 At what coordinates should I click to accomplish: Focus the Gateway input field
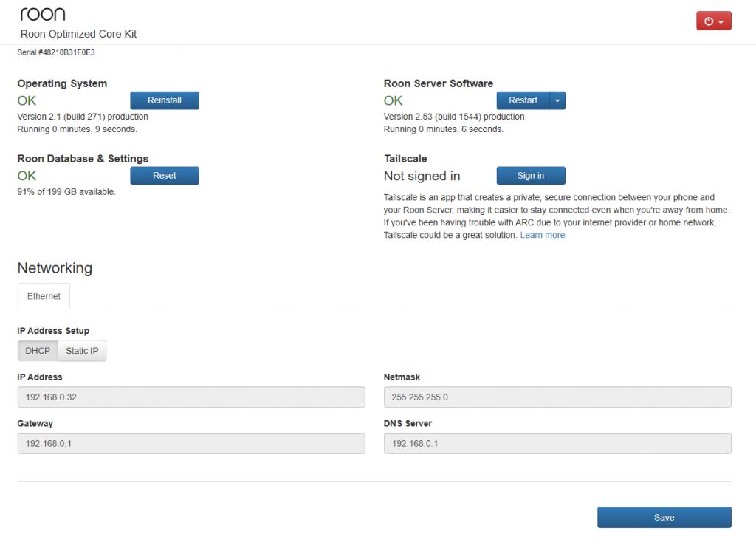point(190,444)
